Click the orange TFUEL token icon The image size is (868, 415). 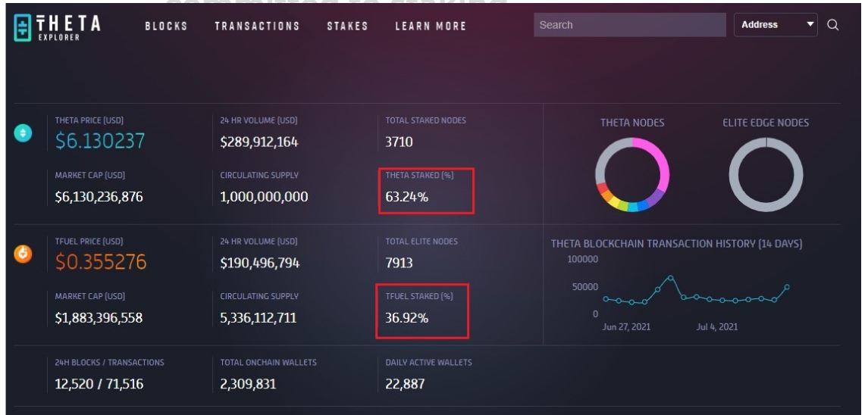click(24, 254)
